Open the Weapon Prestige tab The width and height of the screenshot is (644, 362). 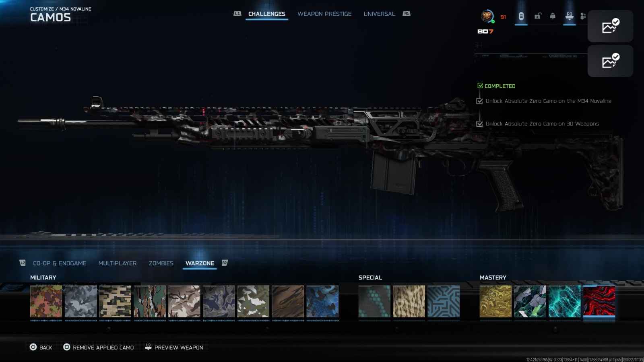tap(324, 14)
